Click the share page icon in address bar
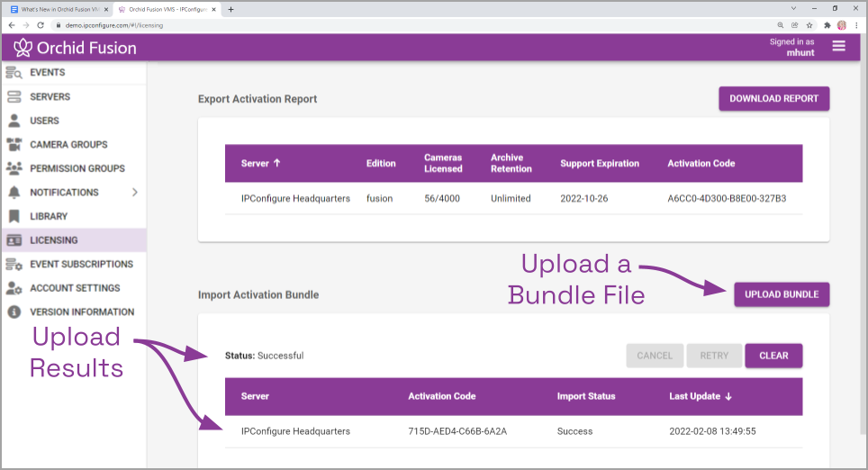This screenshot has width=868, height=470. [x=795, y=25]
